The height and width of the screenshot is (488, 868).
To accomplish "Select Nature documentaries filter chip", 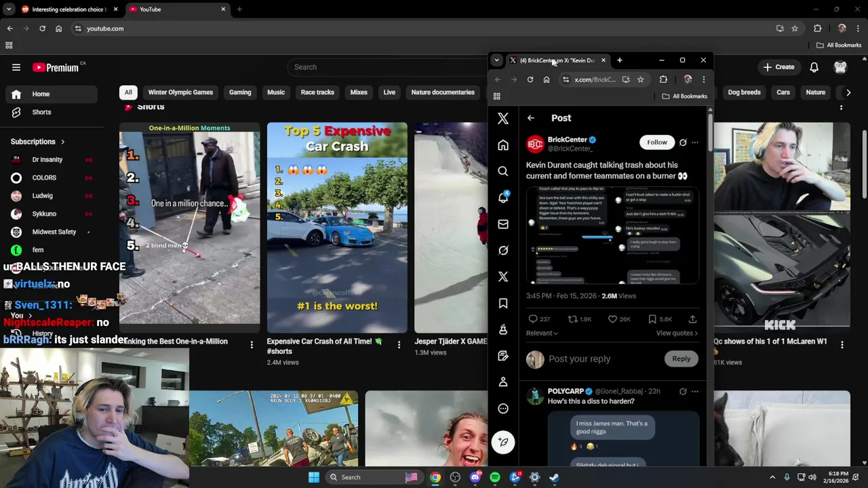I will (443, 92).
